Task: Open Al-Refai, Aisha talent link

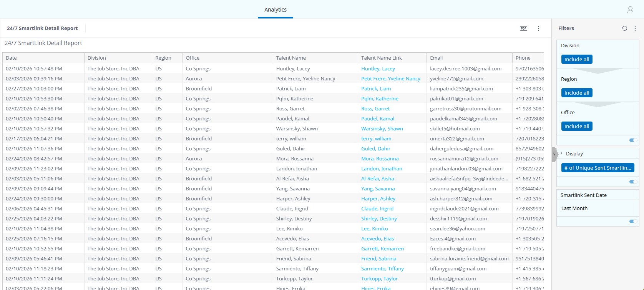Action: pos(378,178)
